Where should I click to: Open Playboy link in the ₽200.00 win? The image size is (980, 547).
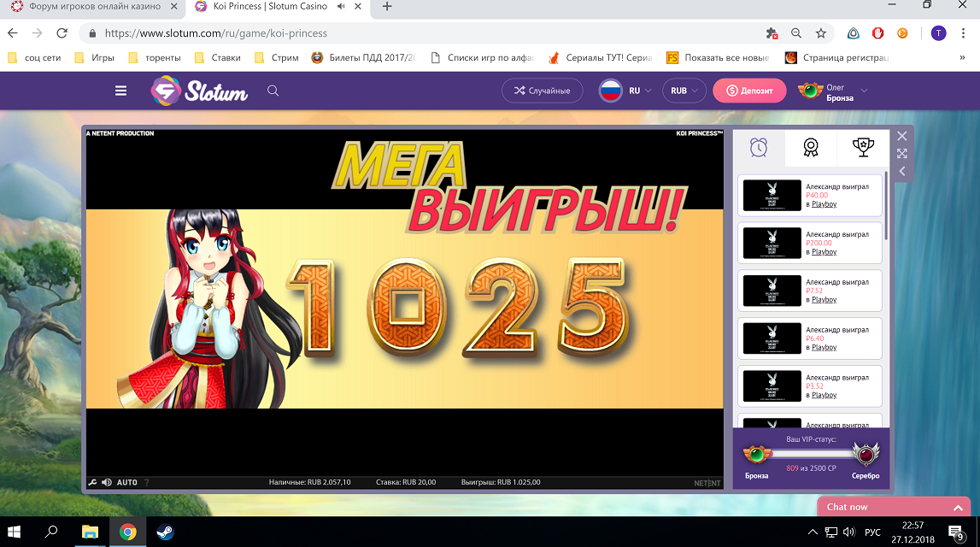pos(824,252)
